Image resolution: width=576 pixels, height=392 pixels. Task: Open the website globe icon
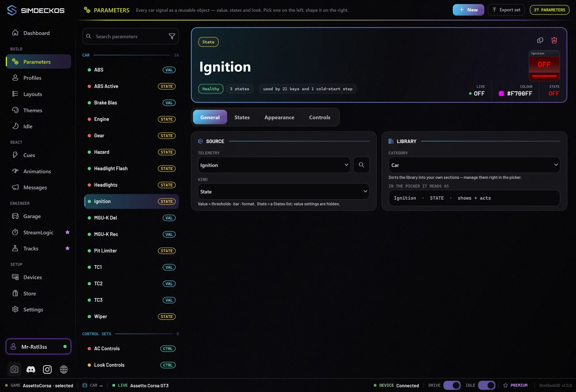point(64,369)
